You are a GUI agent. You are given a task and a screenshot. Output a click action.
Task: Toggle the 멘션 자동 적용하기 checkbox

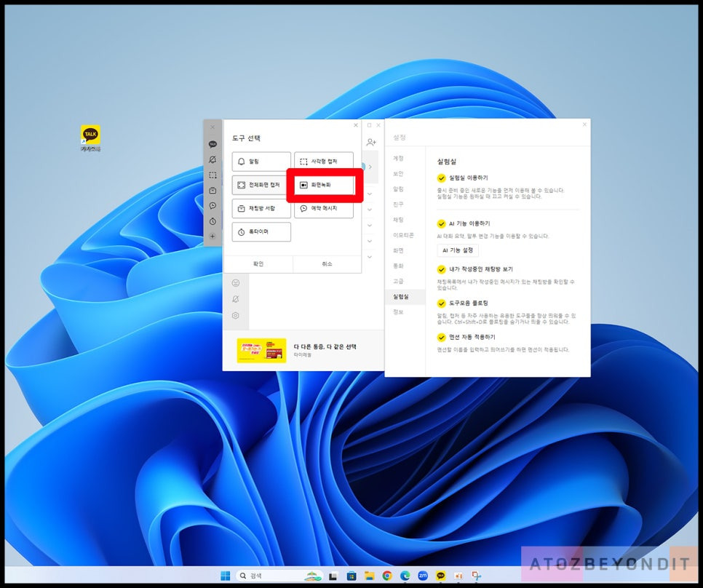(x=442, y=337)
